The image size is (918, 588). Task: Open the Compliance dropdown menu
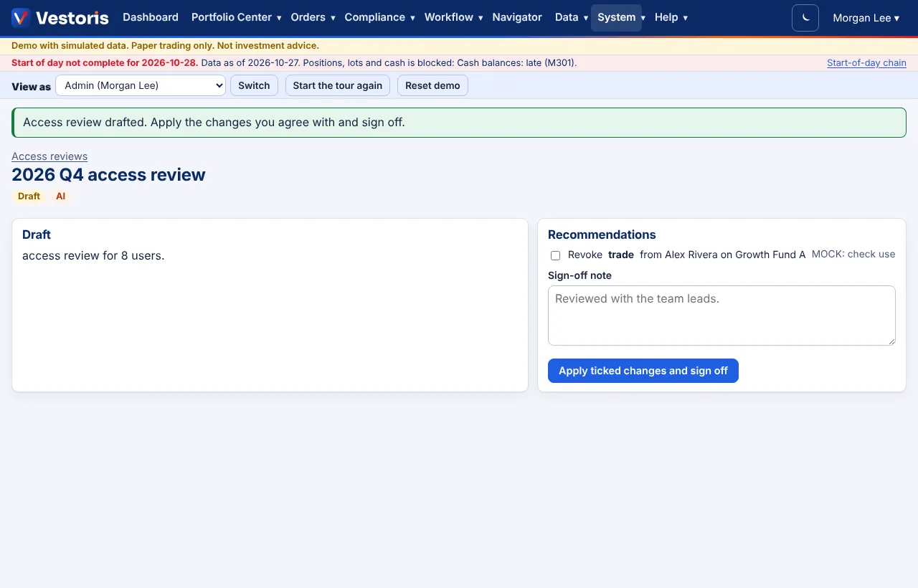(379, 17)
